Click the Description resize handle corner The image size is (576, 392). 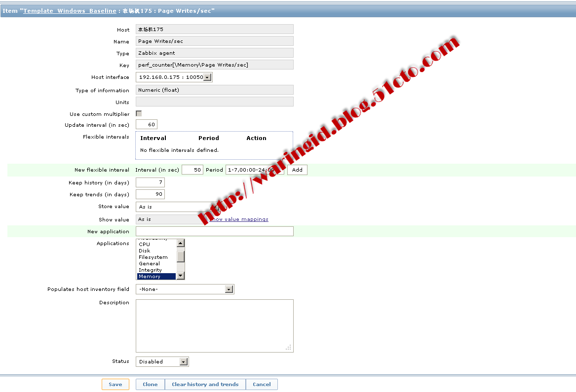289,348
